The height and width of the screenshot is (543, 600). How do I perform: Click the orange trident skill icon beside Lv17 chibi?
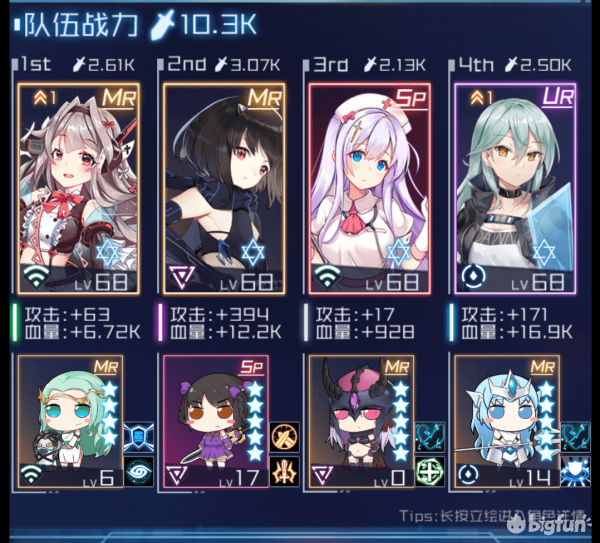284,471
